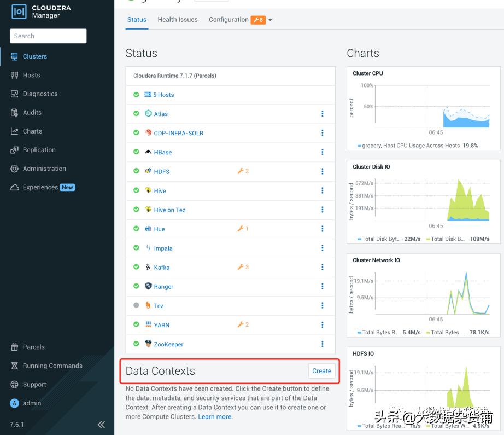Collapse the sidebar with double chevron

coord(101,425)
